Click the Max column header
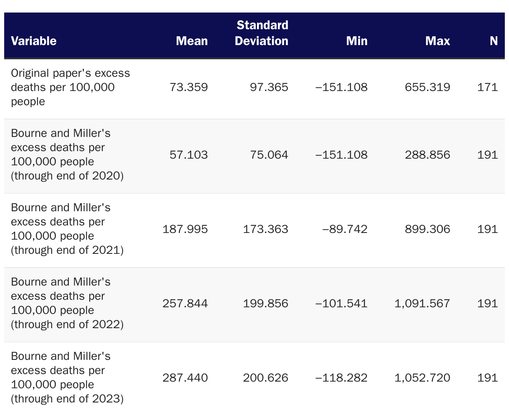Image resolution: width=509 pixels, height=420 pixels. coord(438,41)
